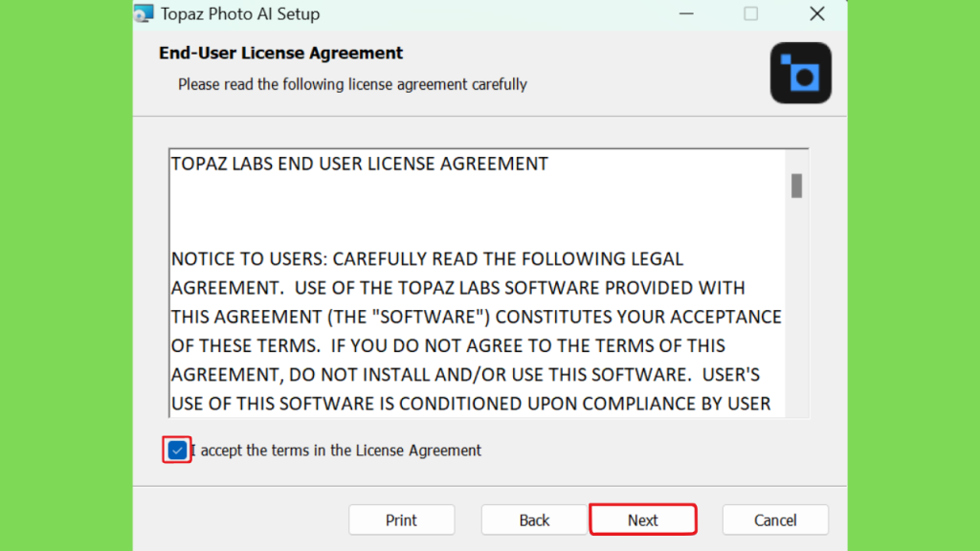The height and width of the screenshot is (551, 980).
Task: Go Back to the previous setup step
Action: tap(534, 519)
